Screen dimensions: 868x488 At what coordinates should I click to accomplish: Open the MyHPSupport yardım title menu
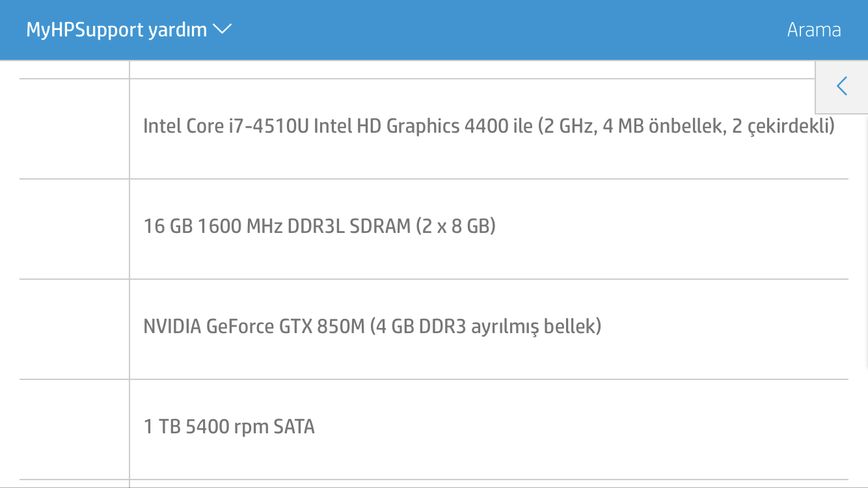tap(117, 30)
